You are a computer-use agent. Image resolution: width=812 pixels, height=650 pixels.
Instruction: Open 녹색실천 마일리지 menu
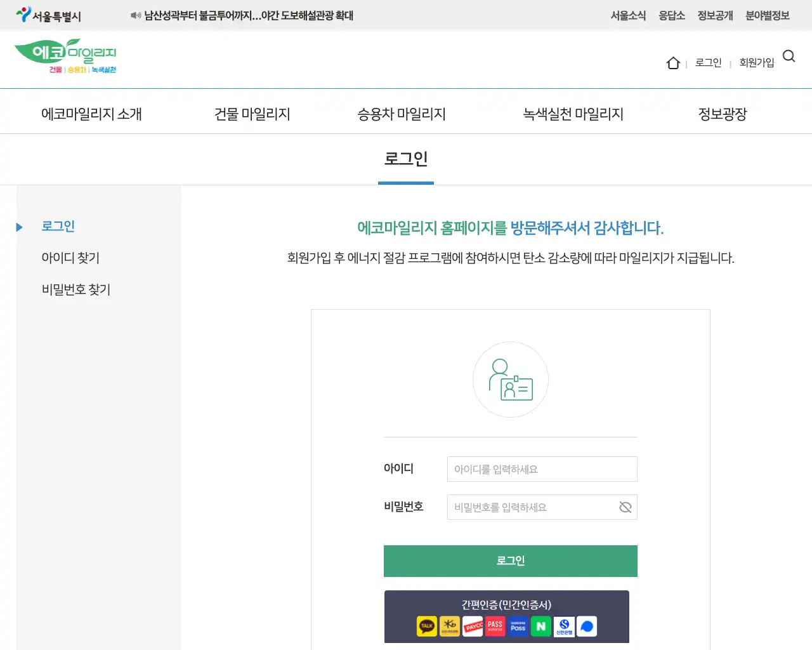573,114
